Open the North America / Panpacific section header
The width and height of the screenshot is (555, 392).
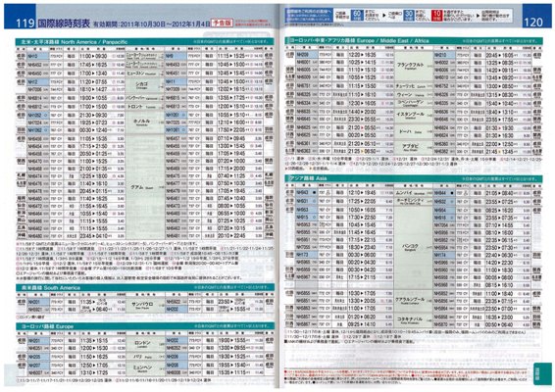point(144,42)
